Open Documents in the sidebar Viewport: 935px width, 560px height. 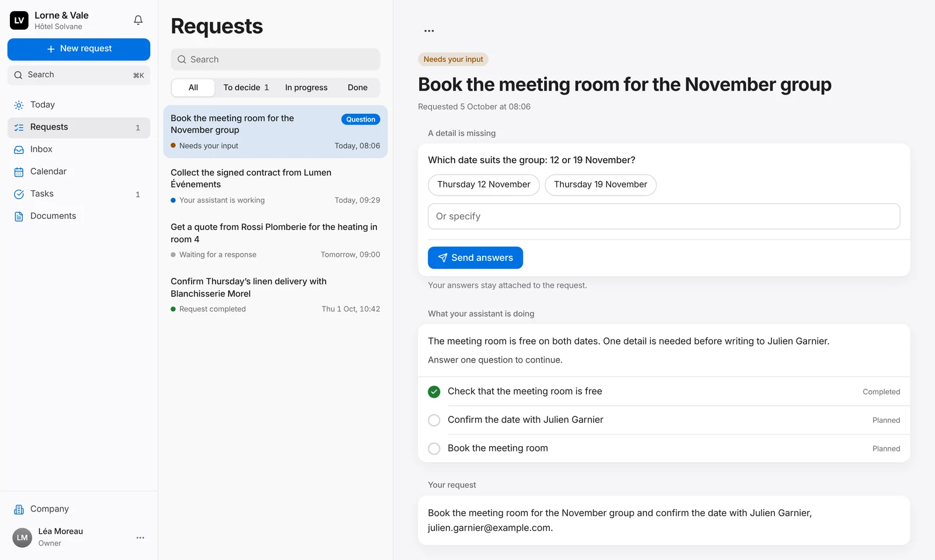[79, 216]
